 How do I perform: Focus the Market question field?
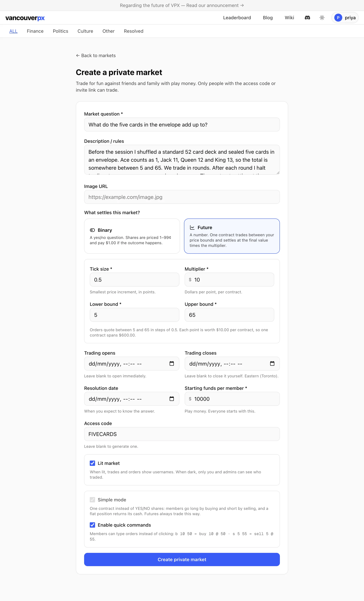[x=182, y=124]
